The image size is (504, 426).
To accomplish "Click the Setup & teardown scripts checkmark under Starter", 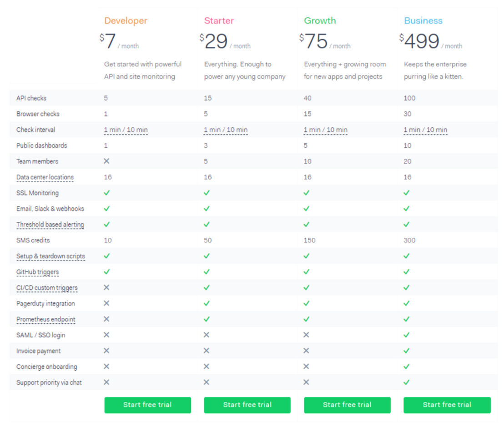I will coord(207,256).
